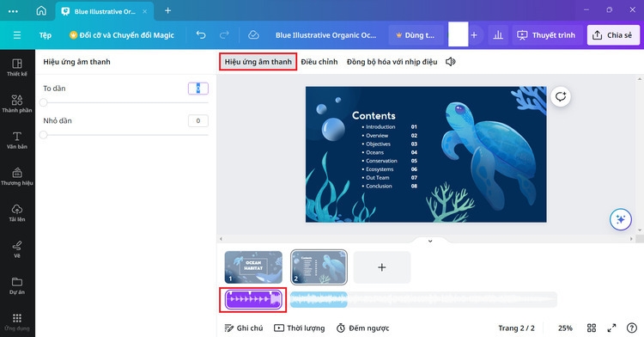Open the Tải lên uploads panel
Screen dimensions: 644x337
(x=17, y=213)
